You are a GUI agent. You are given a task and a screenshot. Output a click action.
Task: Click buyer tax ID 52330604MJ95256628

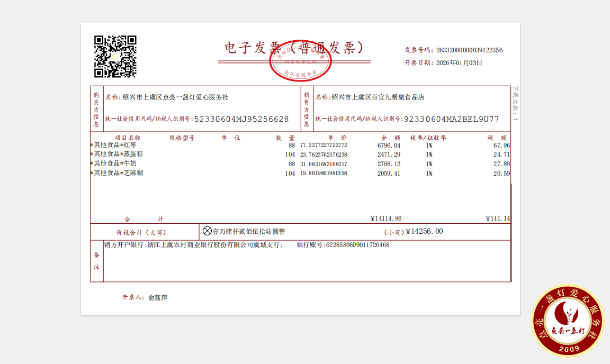[241, 119]
